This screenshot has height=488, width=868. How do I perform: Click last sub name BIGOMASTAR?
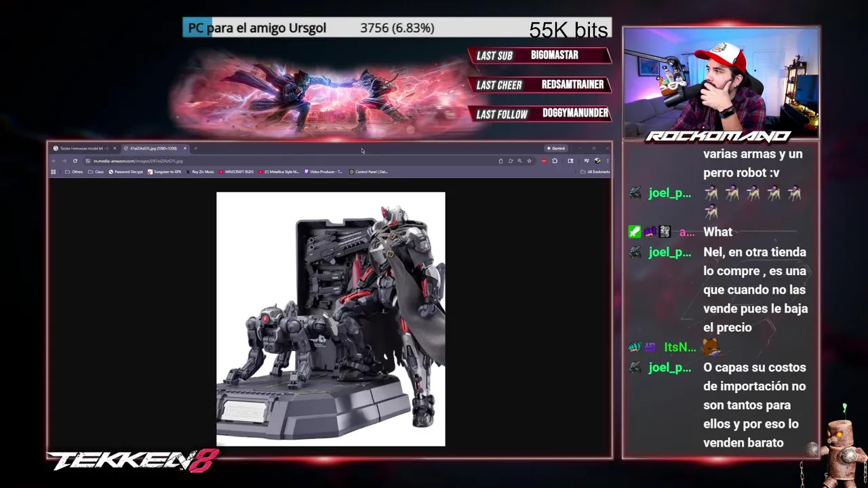(555, 56)
